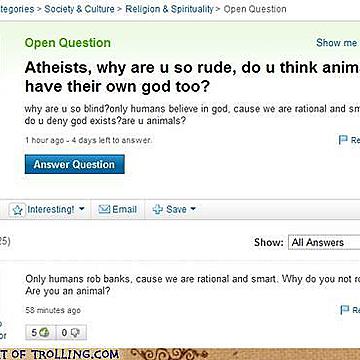Open Society & Culture breadcrumb link
This screenshot has height=360, width=360.
coord(79,9)
